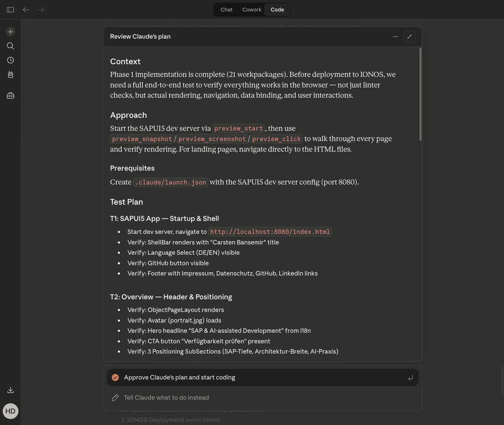
Task: Collapse the plan review with arrows icon
Action: pos(409,37)
